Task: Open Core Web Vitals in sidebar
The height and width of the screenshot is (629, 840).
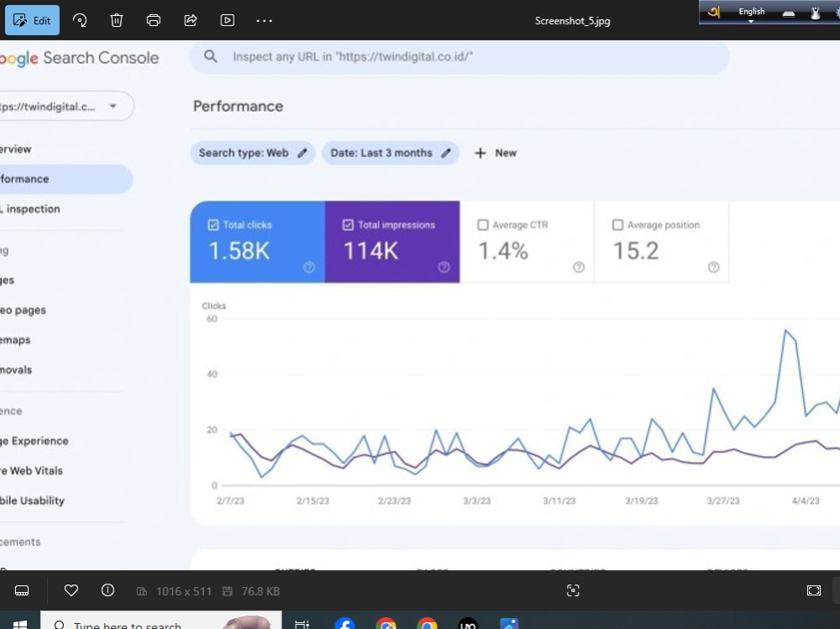Action: [x=32, y=471]
